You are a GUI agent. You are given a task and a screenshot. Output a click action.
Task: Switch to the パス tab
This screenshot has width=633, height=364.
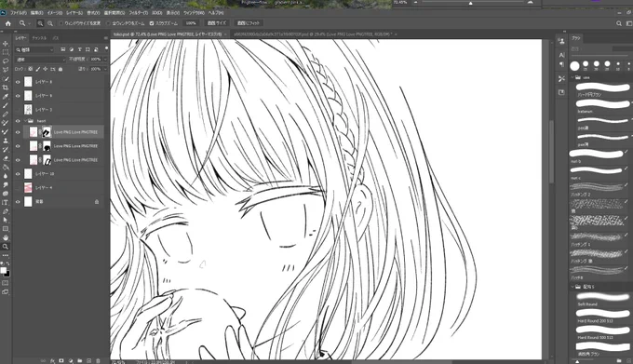click(x=55, y=38)
